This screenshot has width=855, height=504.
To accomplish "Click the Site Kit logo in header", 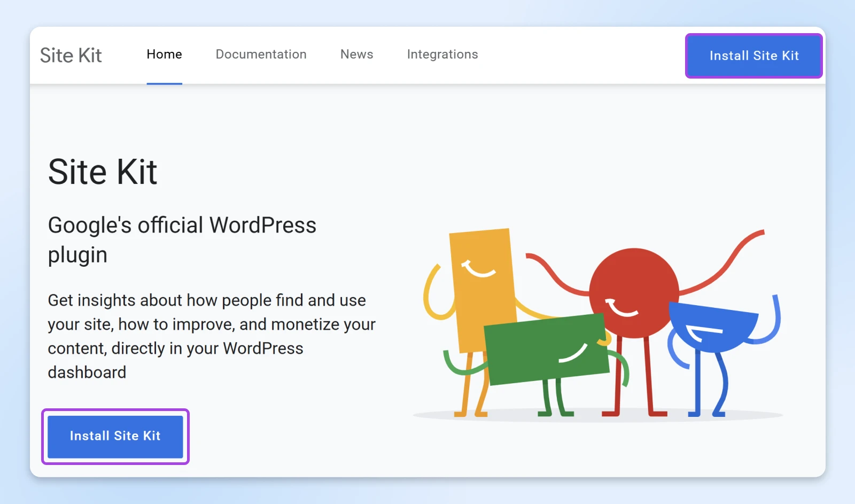I will [71, 56].
